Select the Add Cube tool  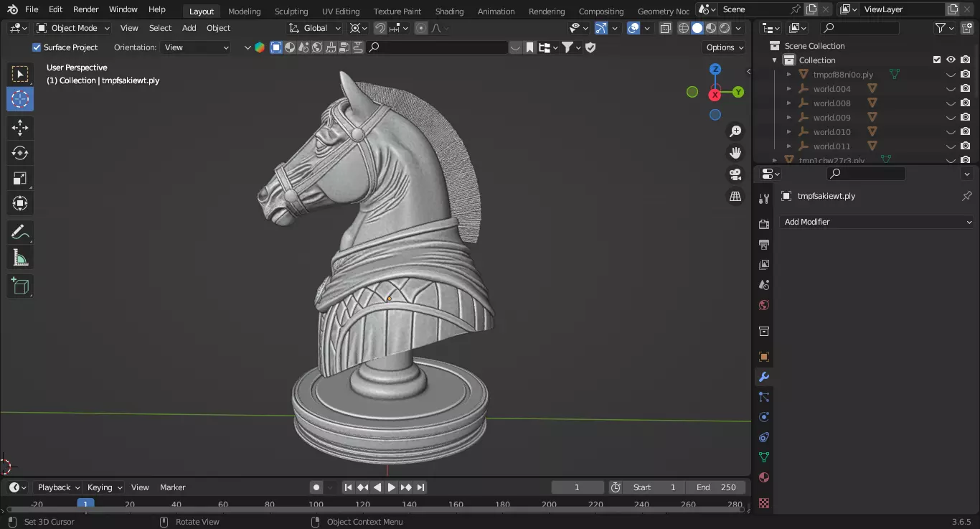[x=20, y=286]
